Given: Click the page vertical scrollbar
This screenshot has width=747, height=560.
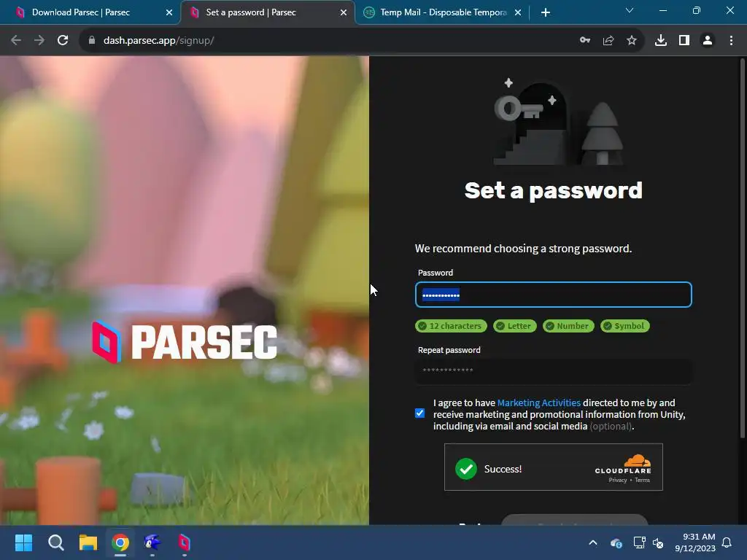Looking at the screenshot, I should click(x=742, y=248).
